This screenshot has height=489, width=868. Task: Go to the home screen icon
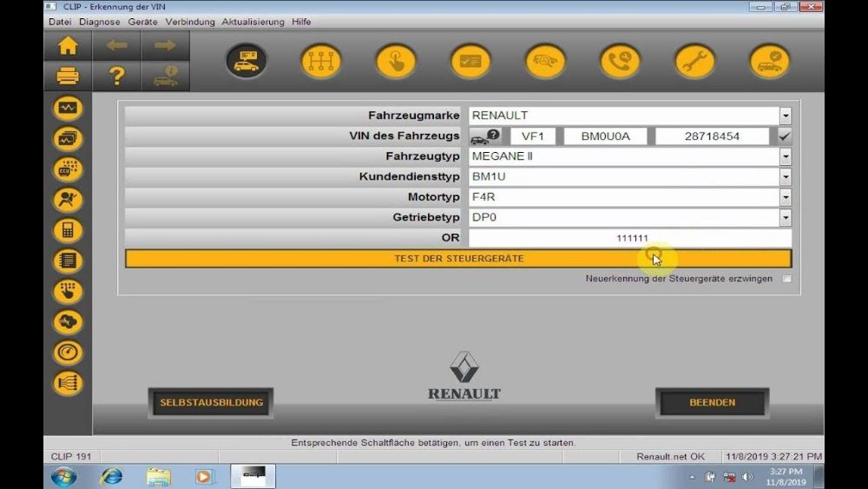tap(68, 45)
